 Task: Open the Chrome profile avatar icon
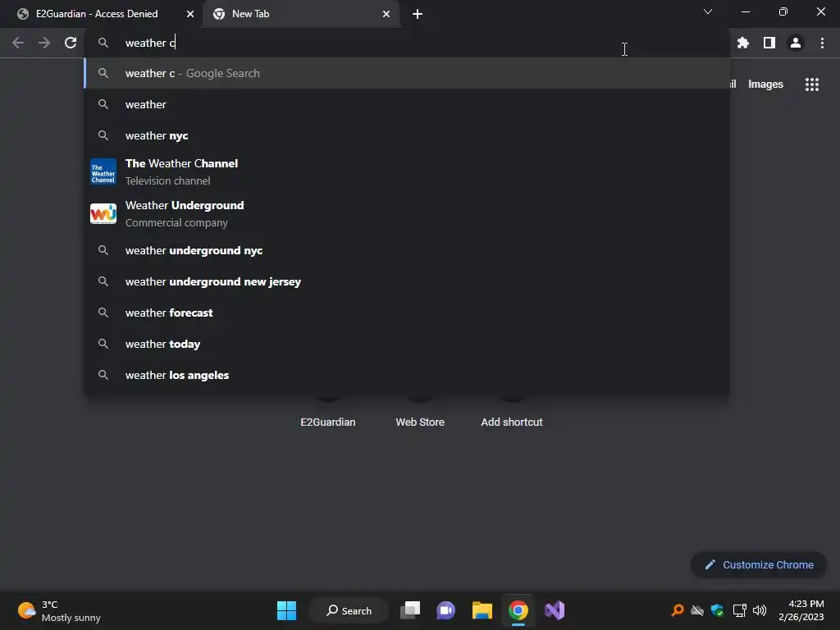(x=796, y=43)
